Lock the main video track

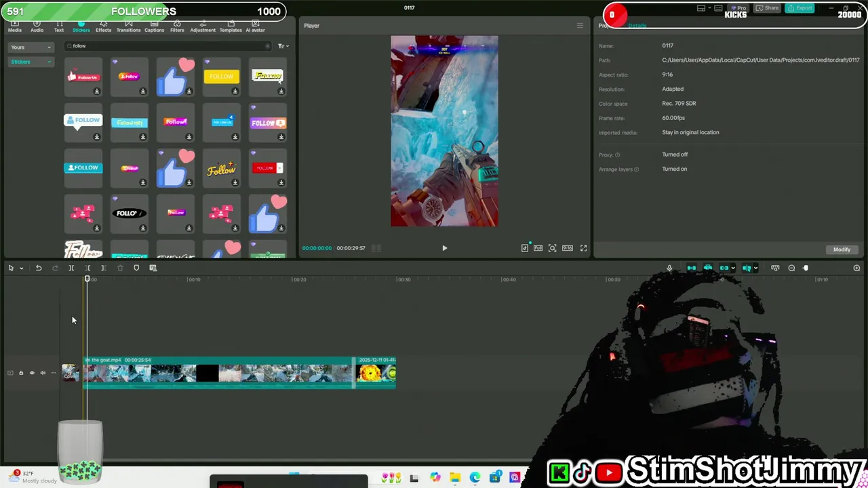click(21, 373)
